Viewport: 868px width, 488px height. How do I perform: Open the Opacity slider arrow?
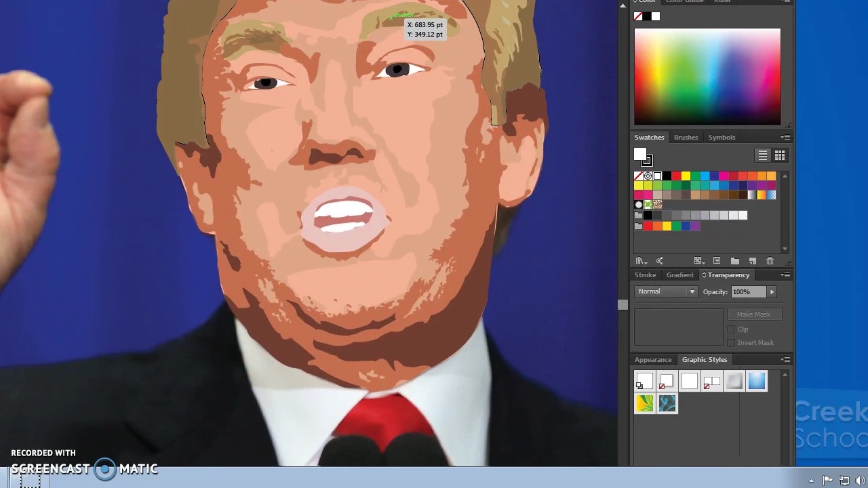click(772, 291)
